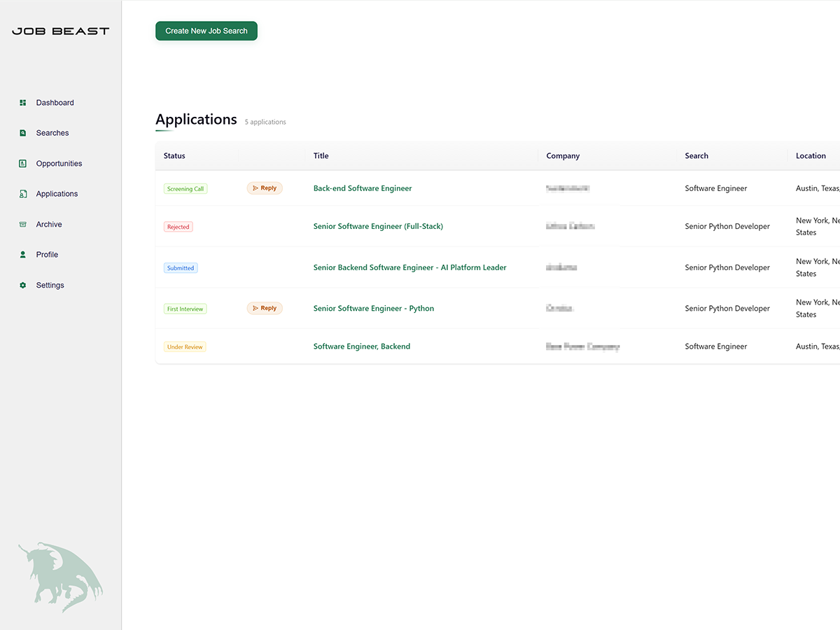Select the Dashboard icon in the sidebar
The width and height of the screenshot is (840, 630).
(23, 102)
